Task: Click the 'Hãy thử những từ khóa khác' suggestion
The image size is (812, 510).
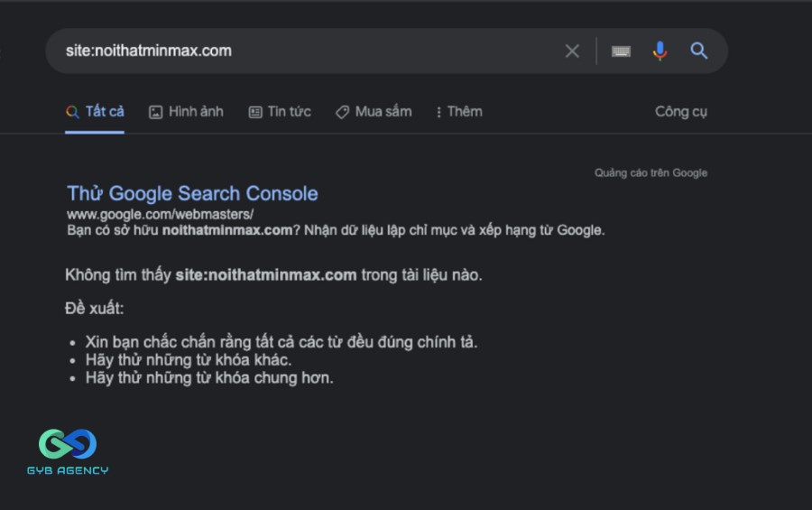Action: pyautogui.click(x=189, y=359)
